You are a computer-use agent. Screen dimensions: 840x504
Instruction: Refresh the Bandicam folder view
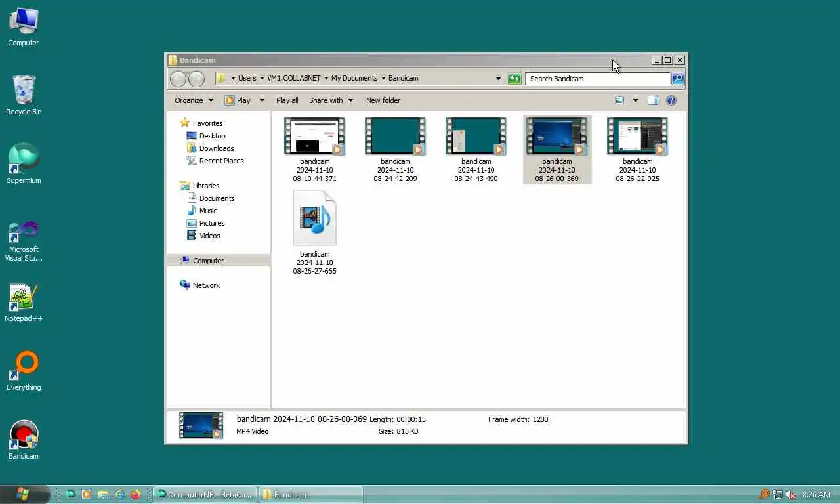click(514, 79)
